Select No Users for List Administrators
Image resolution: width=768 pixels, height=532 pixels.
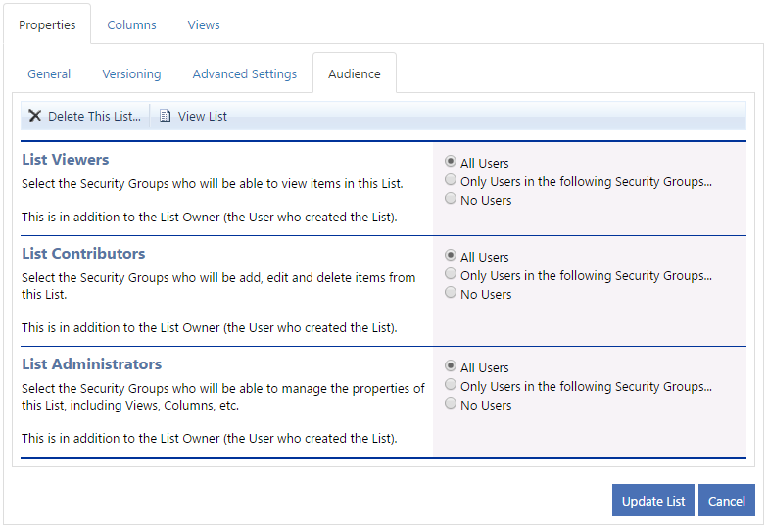click(x=451, y=404)
